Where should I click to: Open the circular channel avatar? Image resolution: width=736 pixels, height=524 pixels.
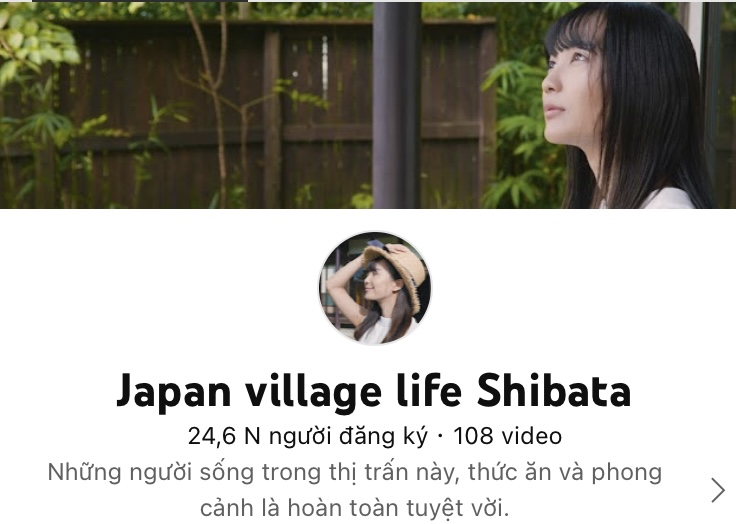(x=375, y=288)
